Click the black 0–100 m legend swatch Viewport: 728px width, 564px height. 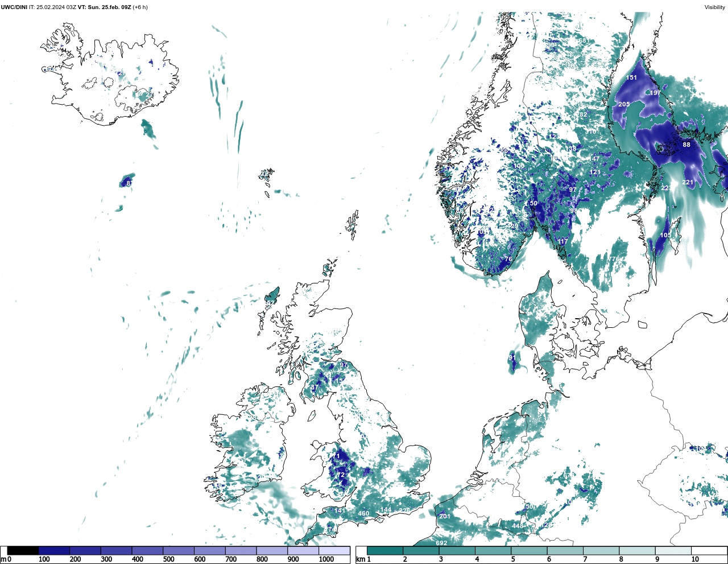(23, 551)
